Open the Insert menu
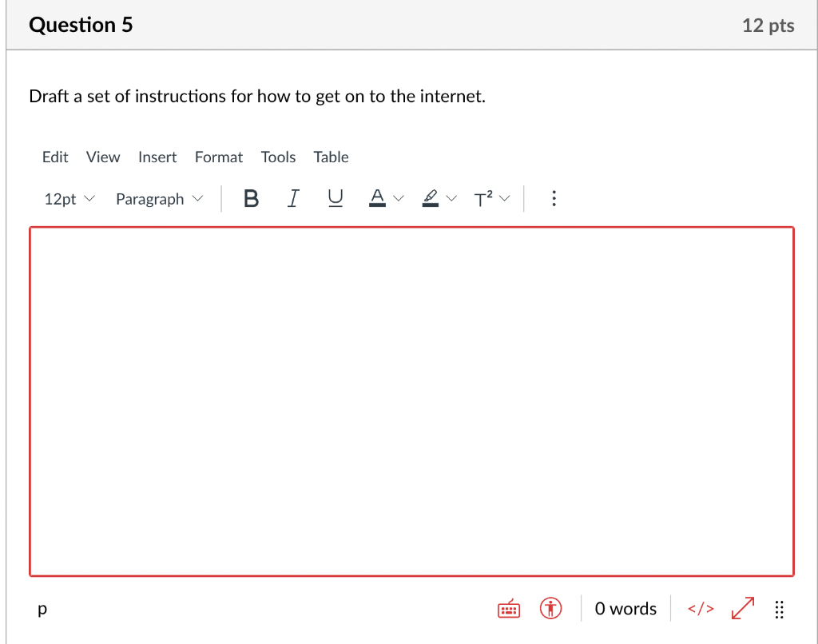 click(157, 157)
